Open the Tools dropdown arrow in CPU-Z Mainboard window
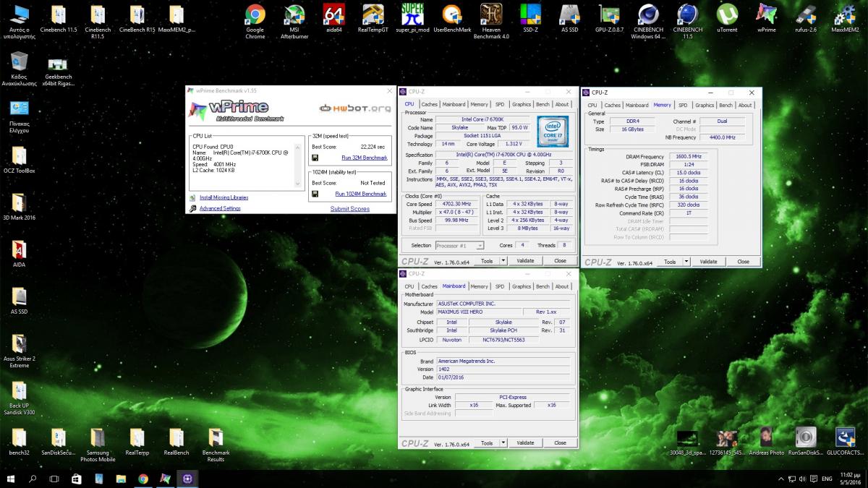868x488 pixels. 502,442
